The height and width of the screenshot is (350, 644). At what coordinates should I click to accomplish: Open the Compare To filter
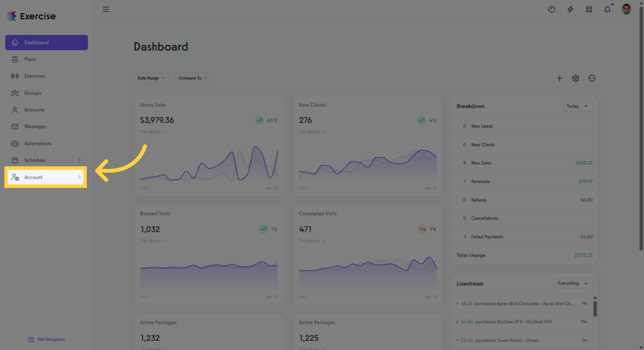coord(192,78)
